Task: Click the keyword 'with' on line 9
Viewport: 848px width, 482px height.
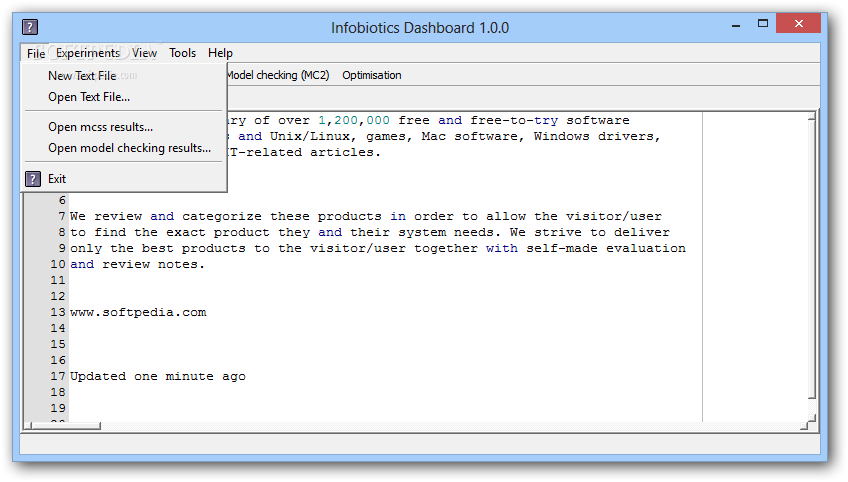Action: (x=501, y=248)
